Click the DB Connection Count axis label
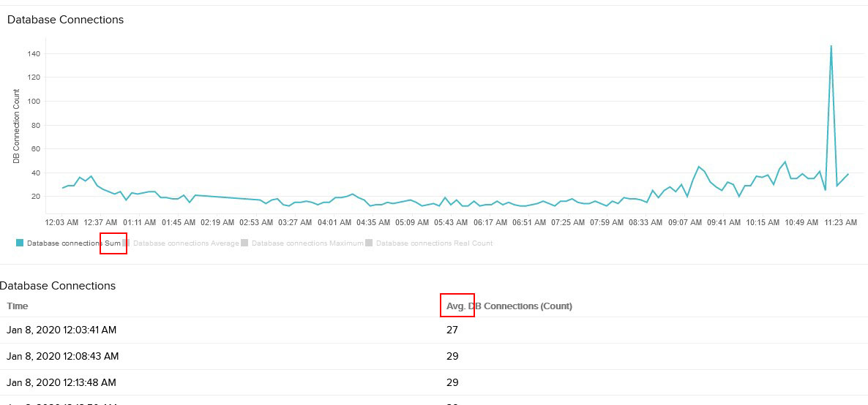Image resolution: width=868 pixels, height=405 pixels. 16,126
